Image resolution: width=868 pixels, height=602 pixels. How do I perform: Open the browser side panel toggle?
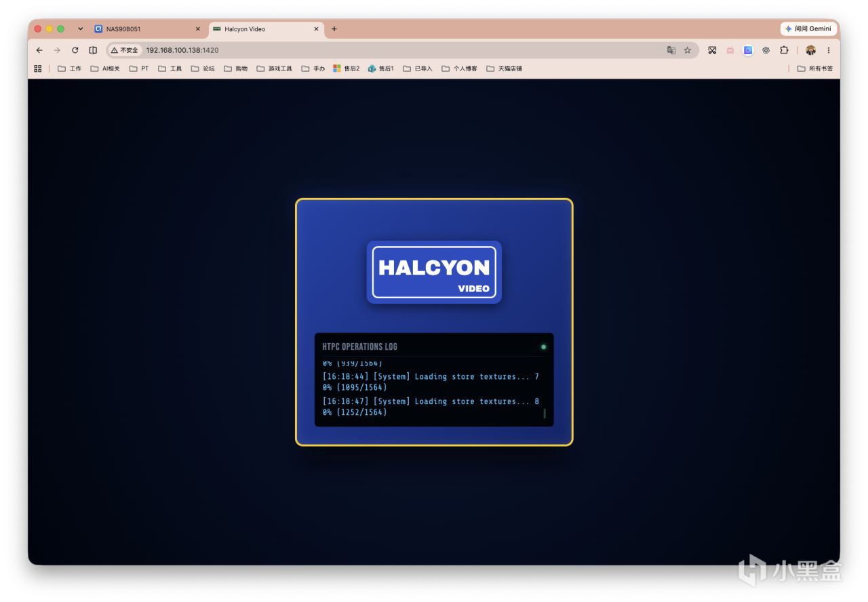tap(93, 50)
